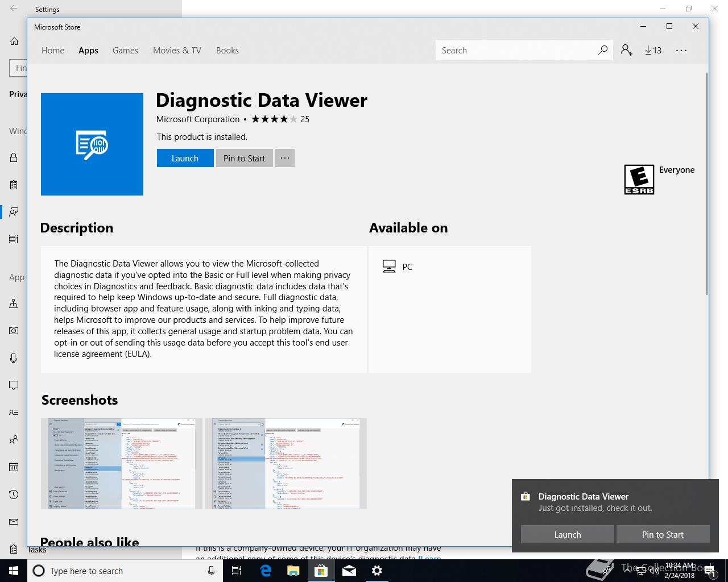
Task: Open the Games tab
Action: pos(125,50)
